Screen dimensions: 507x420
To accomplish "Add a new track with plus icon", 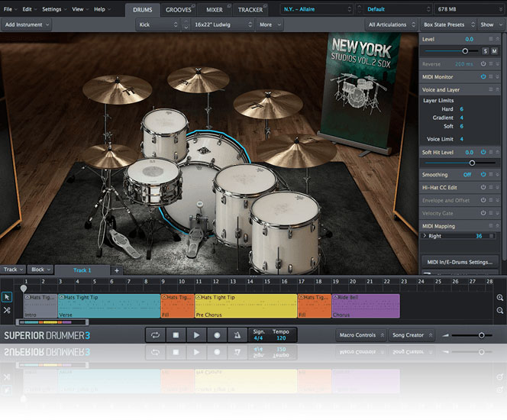I will click(117, 270).
